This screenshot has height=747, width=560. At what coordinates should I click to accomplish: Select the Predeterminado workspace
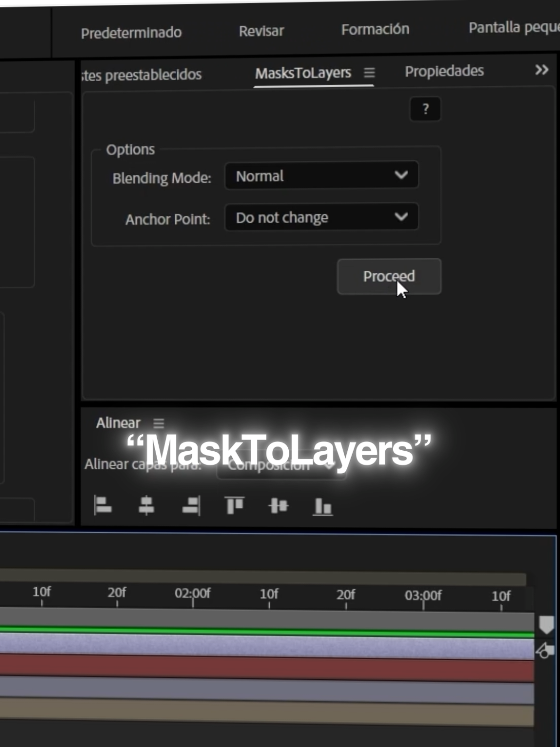coord(131,33)
